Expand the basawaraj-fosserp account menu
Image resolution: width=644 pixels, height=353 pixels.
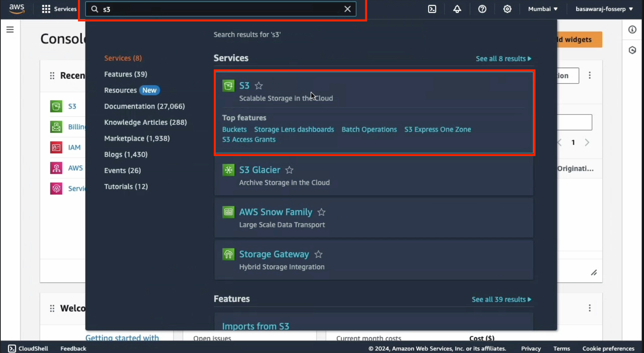(604, 9)
